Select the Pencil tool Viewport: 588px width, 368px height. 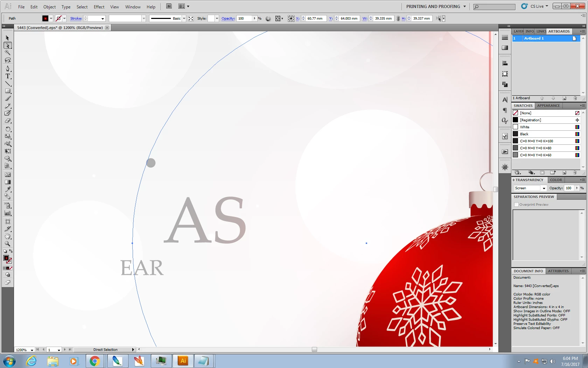7,106
